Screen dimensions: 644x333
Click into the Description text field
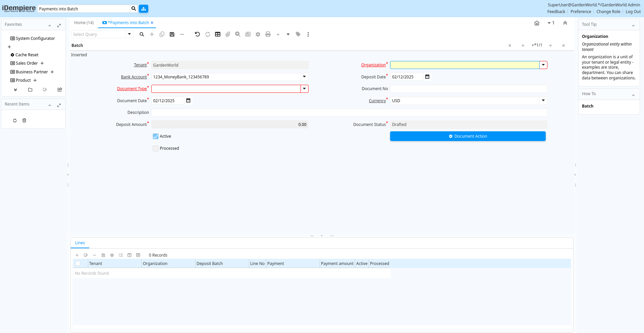pos(349,113)
